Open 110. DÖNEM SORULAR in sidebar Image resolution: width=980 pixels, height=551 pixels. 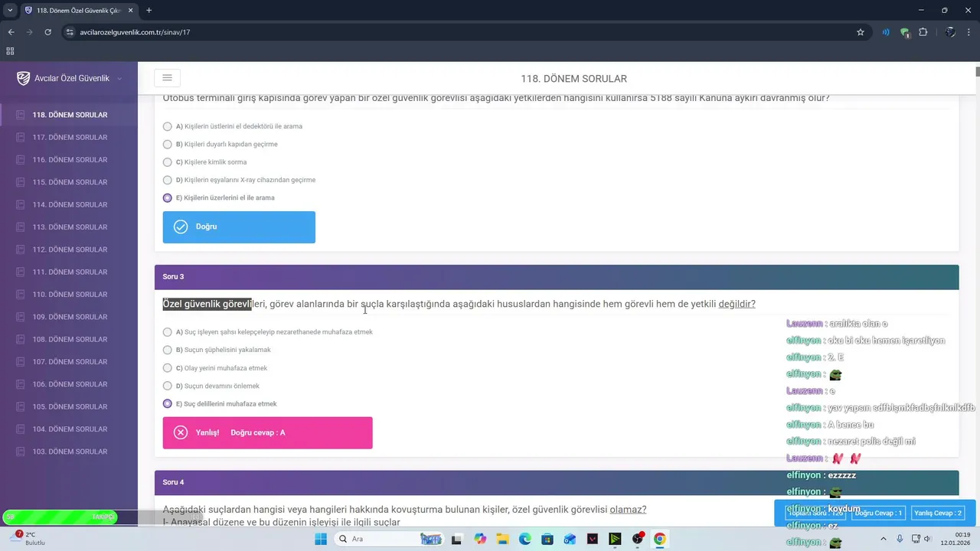tap(69, 295)
